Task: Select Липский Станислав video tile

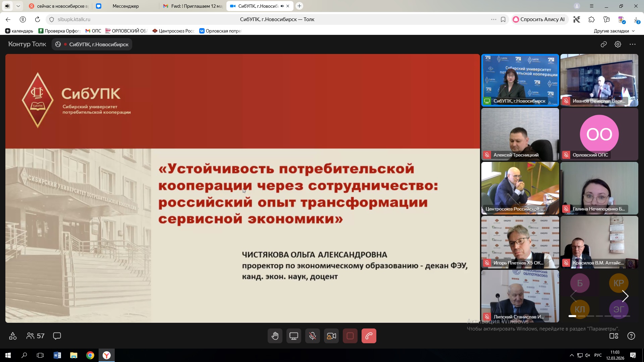Action: pos(520,296)
